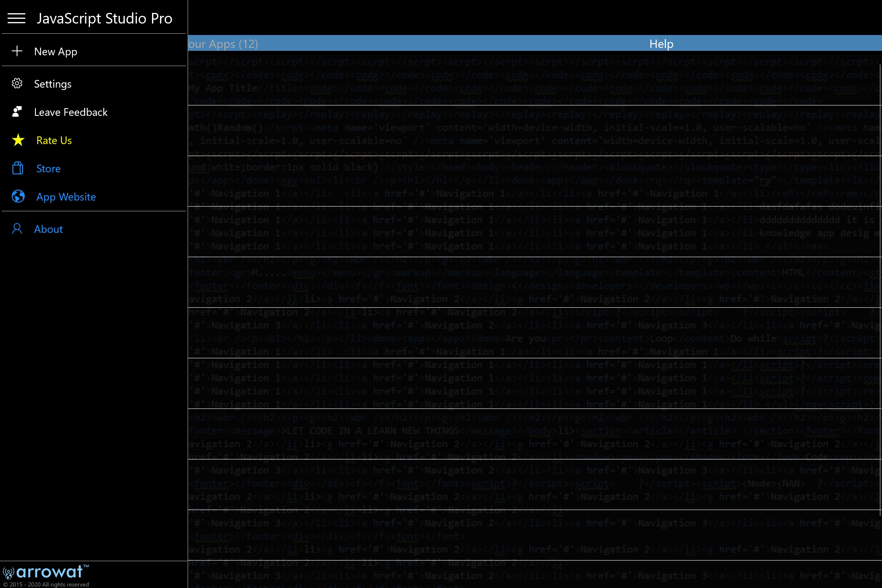Visit the App Website link
Image resolution: width=882 pixels, height=588 pixels.
pos(66,197)
